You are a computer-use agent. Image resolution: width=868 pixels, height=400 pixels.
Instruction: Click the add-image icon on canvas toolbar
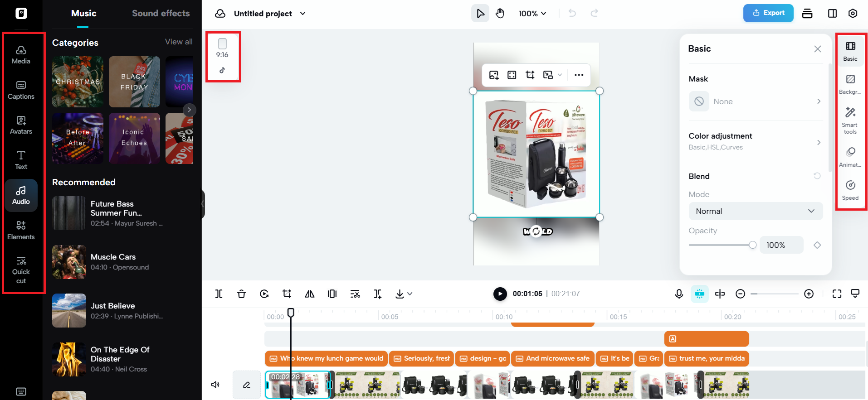pos(494,75)
